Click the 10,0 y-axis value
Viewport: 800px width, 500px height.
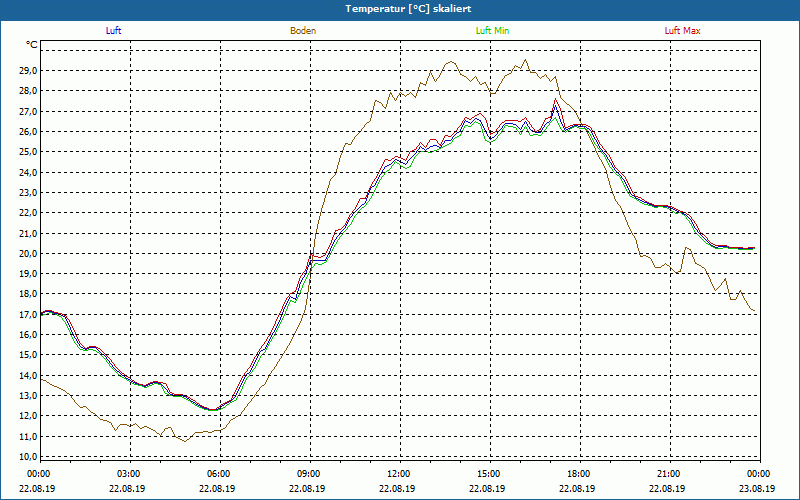[28, 456]
